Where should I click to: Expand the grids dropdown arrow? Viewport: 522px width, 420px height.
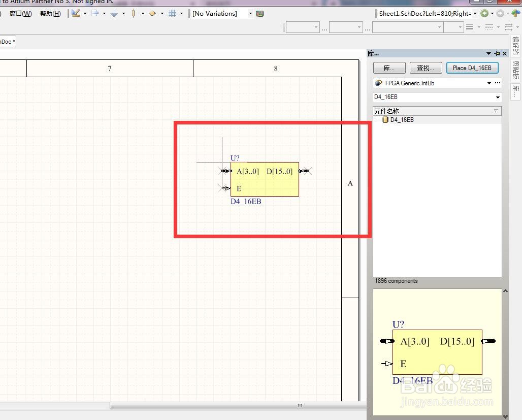click(x=181, y=14)
